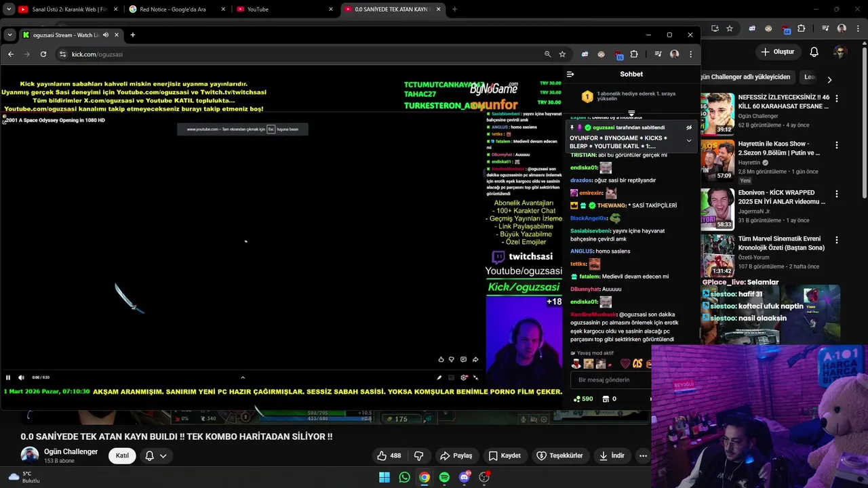Viewport: 868px width, 488px height.
Task: Click the embedded video progress bar
Action: 241,370
